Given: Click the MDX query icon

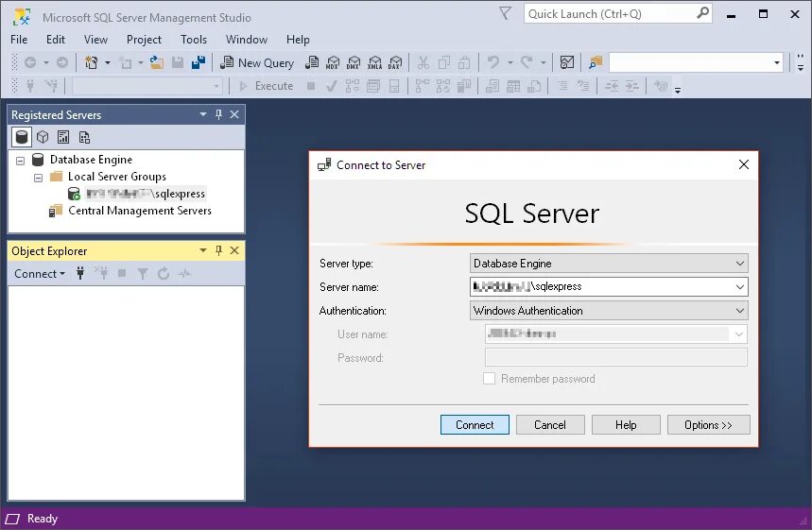Looking at the screenshot, I should 333,62.
